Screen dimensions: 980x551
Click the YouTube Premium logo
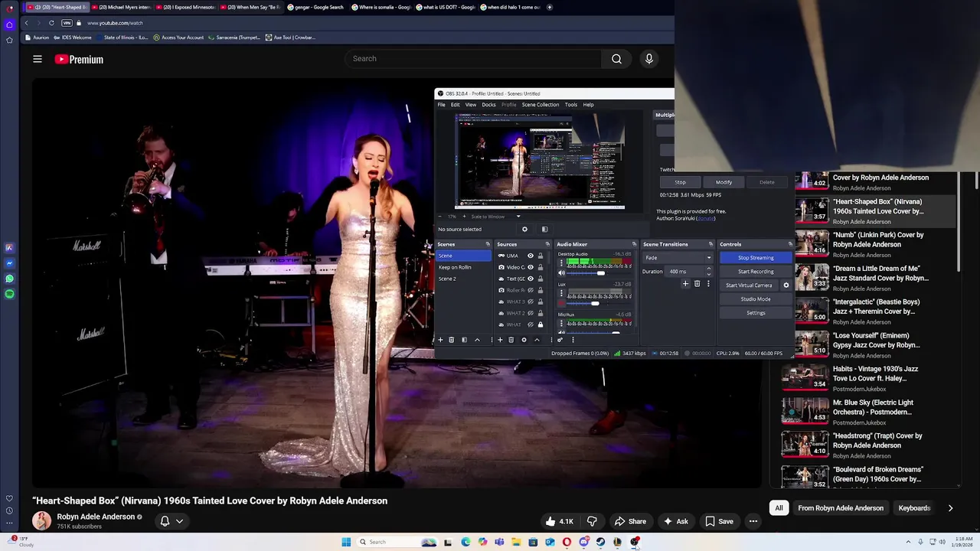(x=79, y=59)
